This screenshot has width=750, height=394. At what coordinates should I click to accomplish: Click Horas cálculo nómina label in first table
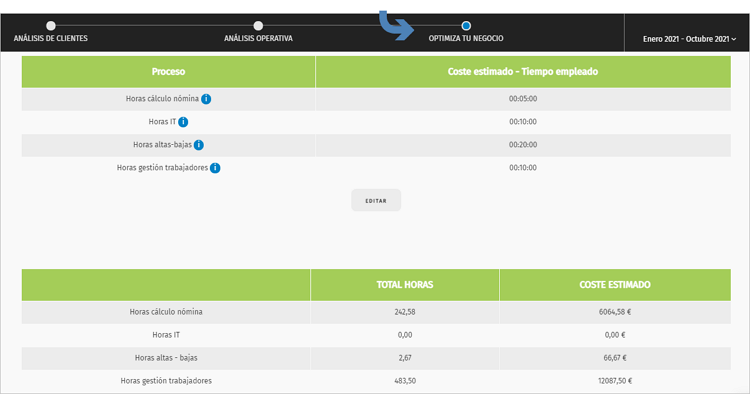tap(162, 98)
